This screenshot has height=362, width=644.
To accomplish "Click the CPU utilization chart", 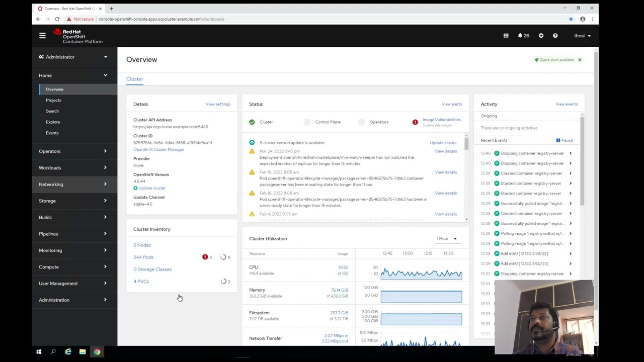I will point(421,274).
